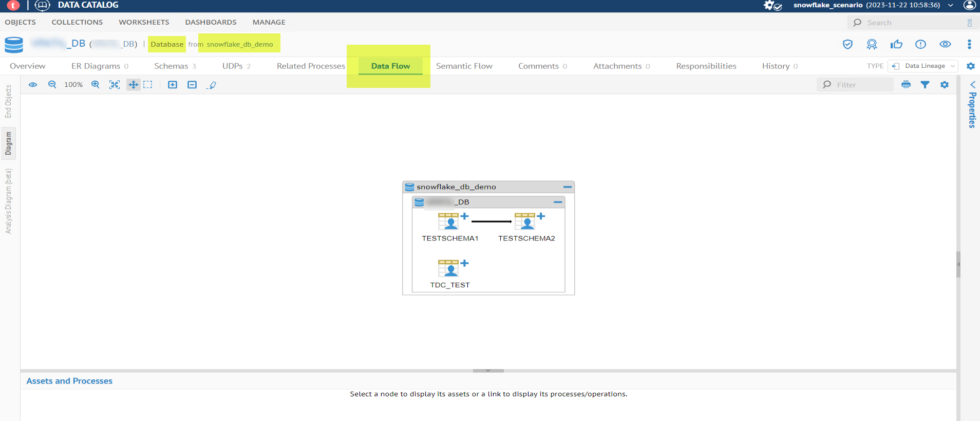Image resolution: width=980 pixels, height=421 pixels.
Task: Click the zoom in magnifier icon
Action: [x=96, y=85]
